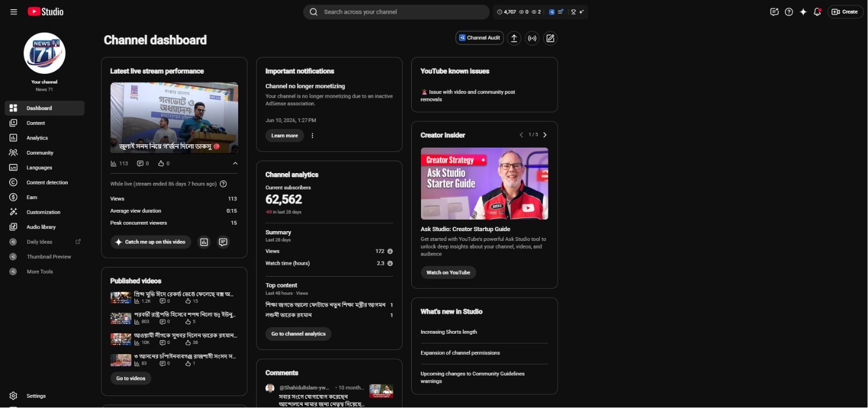
Task: Open the feedback/comment icon in top bar
Action: [774, 12]
